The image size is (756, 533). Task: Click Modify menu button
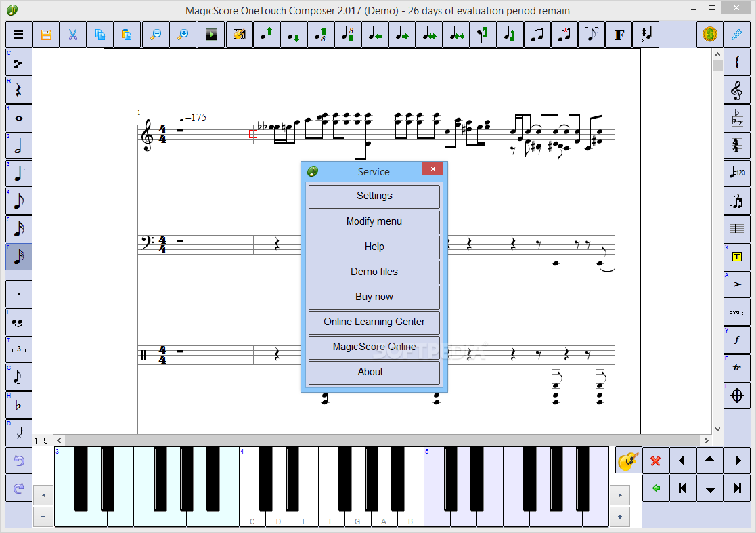(374, 222)
